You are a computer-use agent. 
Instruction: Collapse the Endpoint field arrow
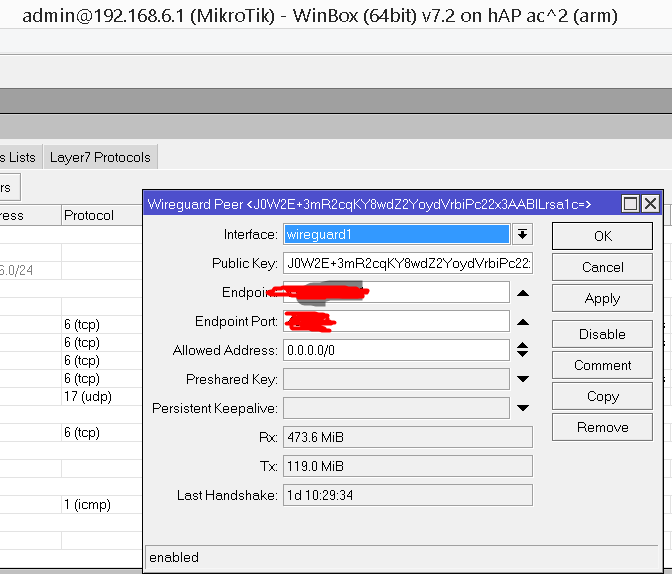tap(523, 293)
